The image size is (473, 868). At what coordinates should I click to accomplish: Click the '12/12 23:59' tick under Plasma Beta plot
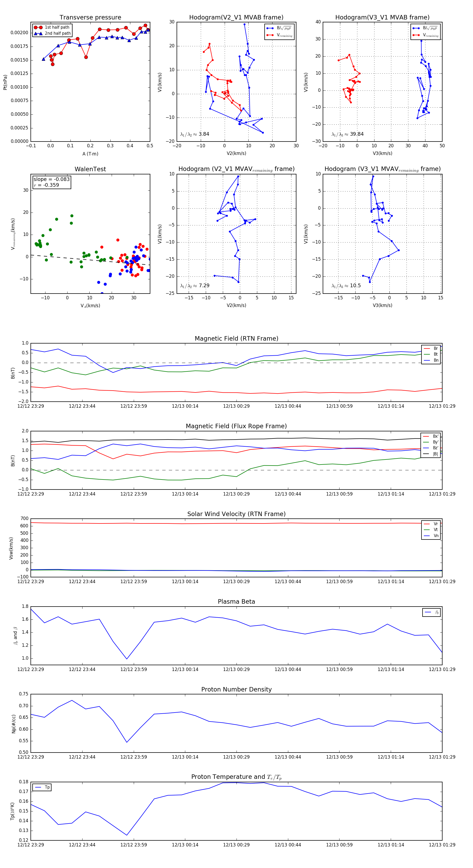(x=134, y=669)
